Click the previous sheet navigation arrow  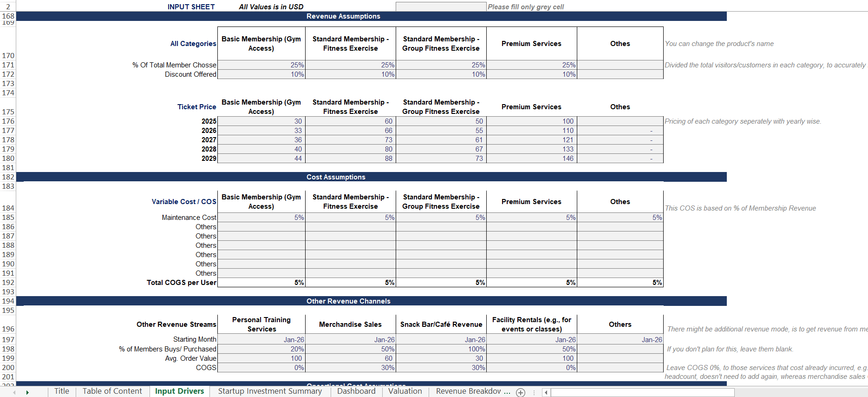click(14, 392)
